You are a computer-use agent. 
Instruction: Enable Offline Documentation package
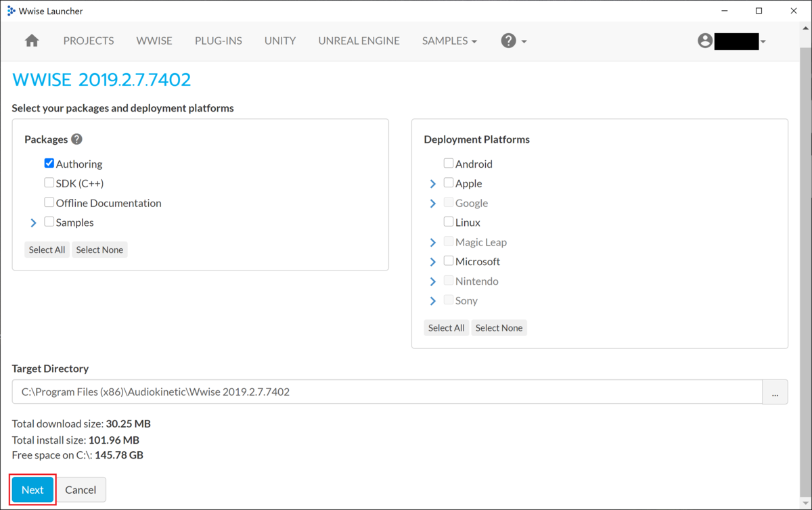coord(49,202)
